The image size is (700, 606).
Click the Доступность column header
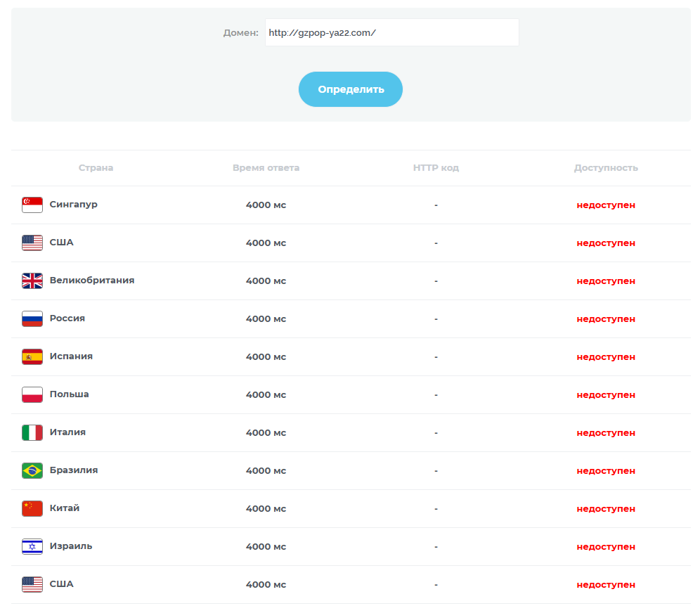pos(606,168)
